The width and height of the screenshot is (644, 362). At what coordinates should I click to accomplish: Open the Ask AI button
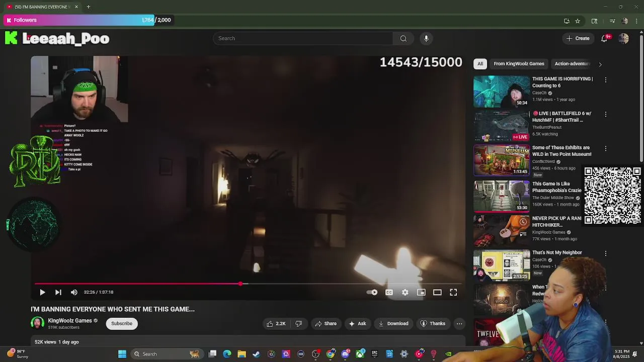[357, 323]
